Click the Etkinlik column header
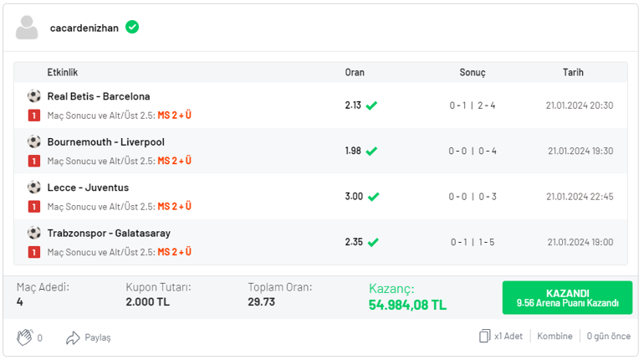This screenshot has height=360, width=644. (63, 72)
